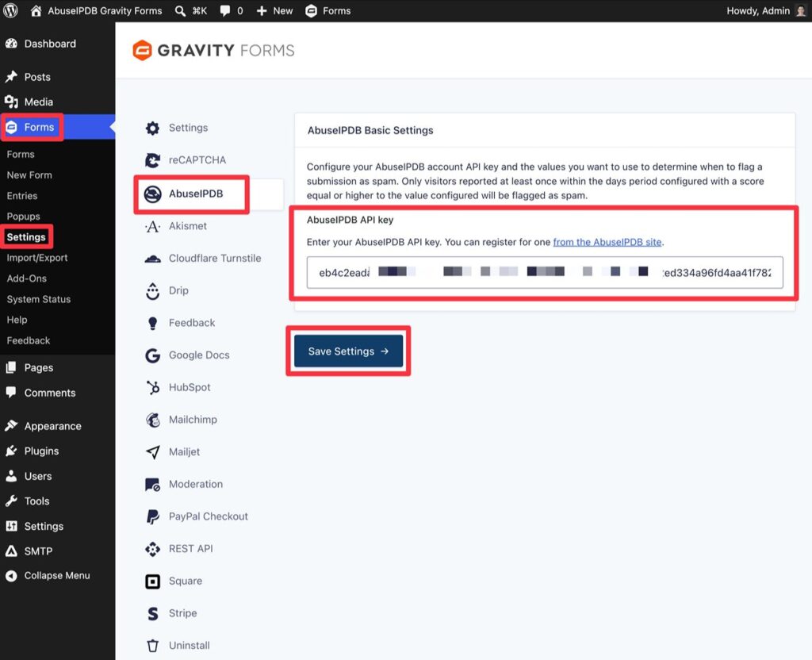Click the AbuseIPDB icon in tab list

[152, 194]
